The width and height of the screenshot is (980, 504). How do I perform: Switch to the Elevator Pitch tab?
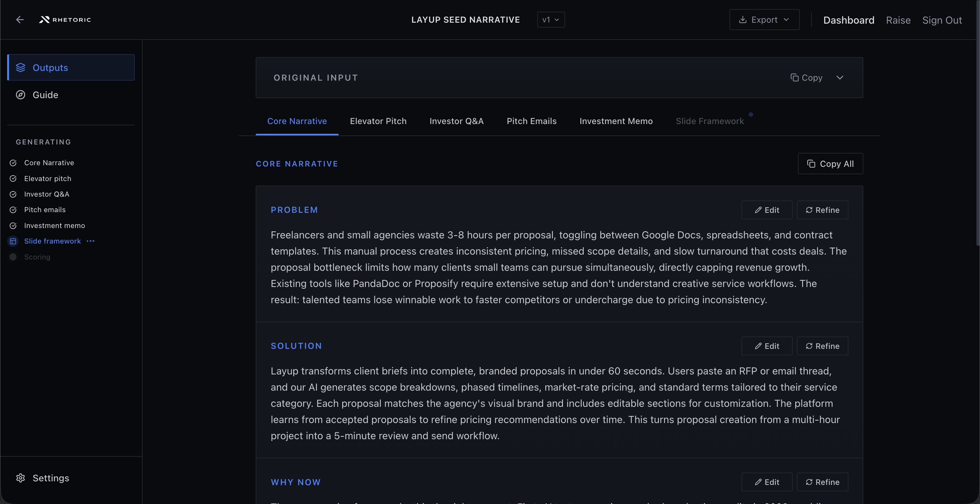[378, 121]
